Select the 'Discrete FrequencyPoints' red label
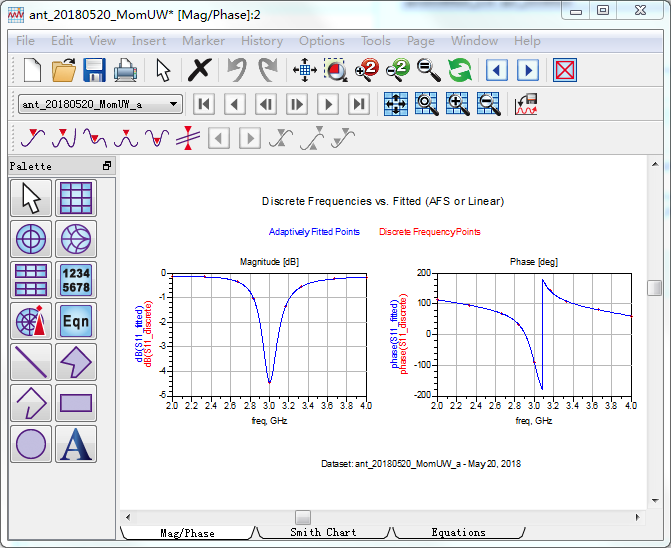The image size is (671, 548). point(430,232)
